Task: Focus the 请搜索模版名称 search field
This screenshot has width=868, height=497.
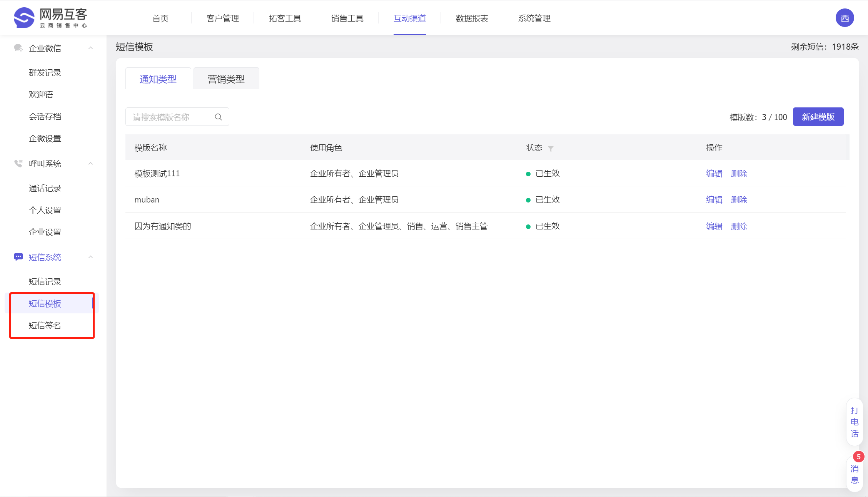Action: click(x=177, y=117)
